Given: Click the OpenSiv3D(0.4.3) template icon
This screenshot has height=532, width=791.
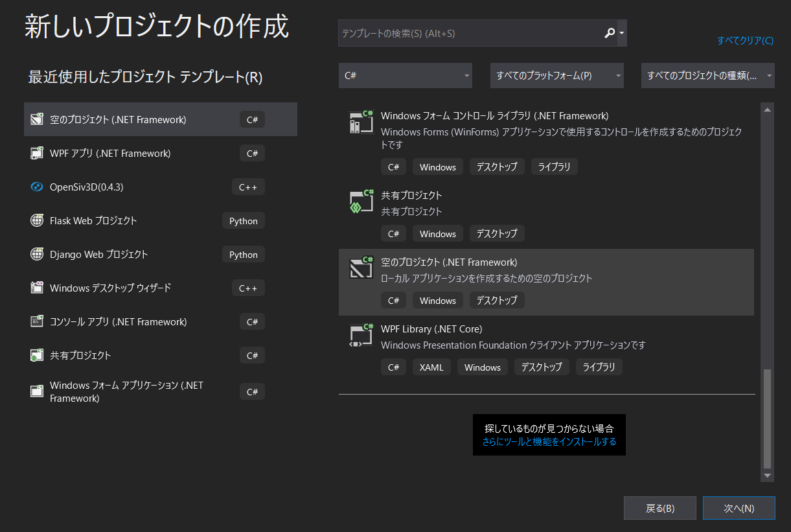Looking at the screenshot, I should pyautogui.click(x=37, y=187).
